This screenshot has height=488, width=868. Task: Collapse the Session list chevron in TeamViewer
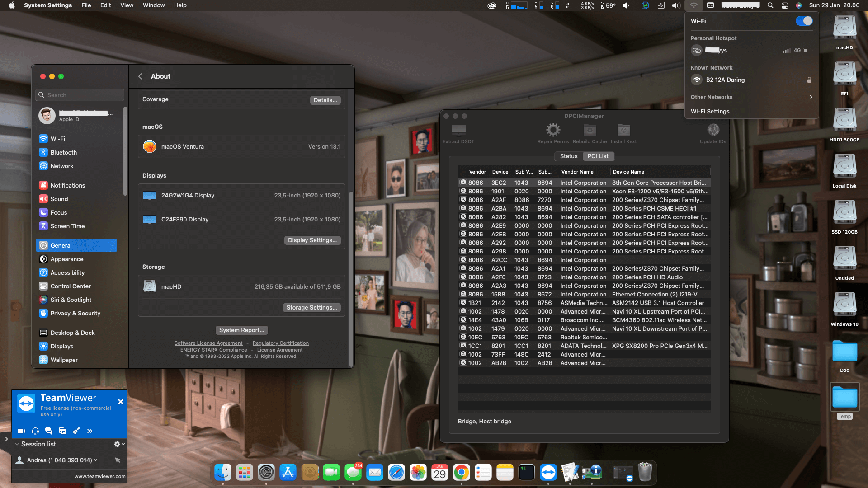[x=17, y=444]
